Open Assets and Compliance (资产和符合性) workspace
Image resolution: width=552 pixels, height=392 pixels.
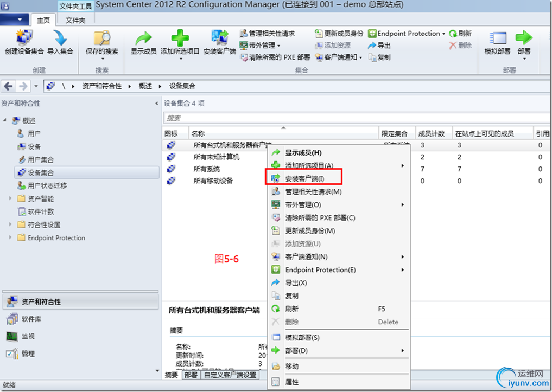[81, 301]
